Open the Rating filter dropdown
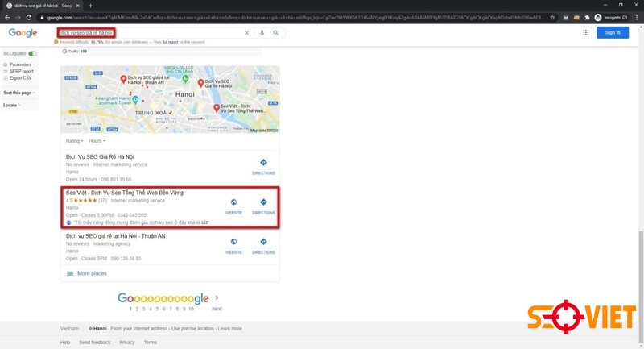This screenshot has width=644, height=349. point(74,141)
